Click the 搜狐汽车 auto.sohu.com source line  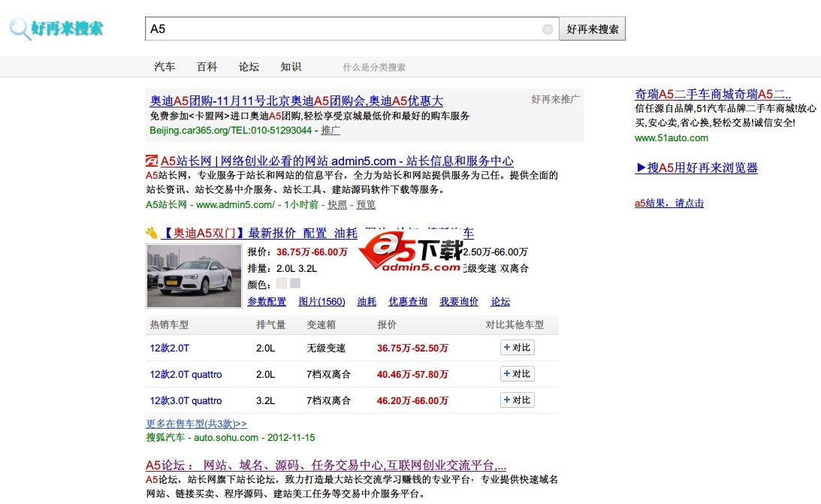click(231, 438)
